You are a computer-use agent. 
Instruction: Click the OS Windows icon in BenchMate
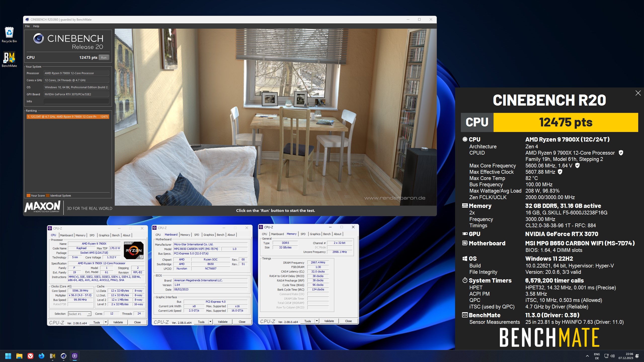pos(465,258)
